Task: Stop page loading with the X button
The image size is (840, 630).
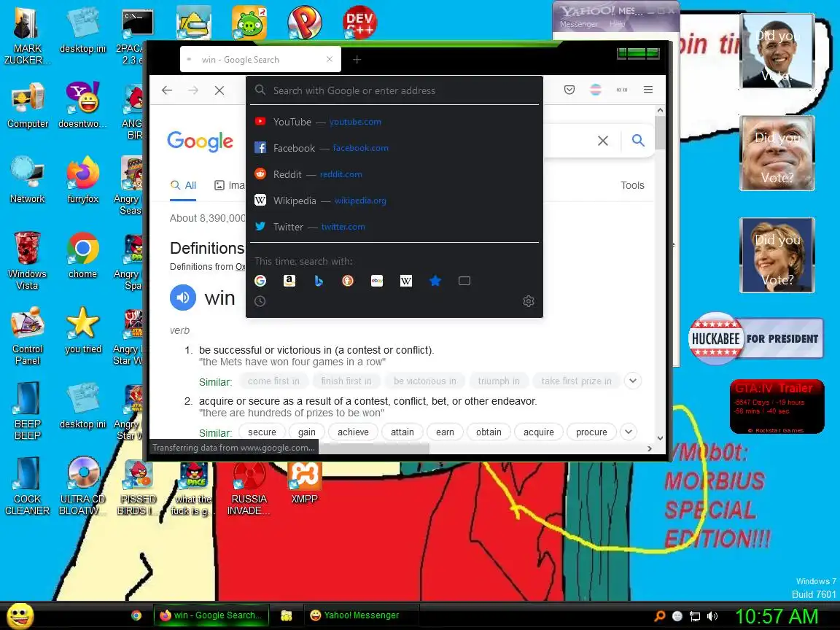Action: (219, 90)
